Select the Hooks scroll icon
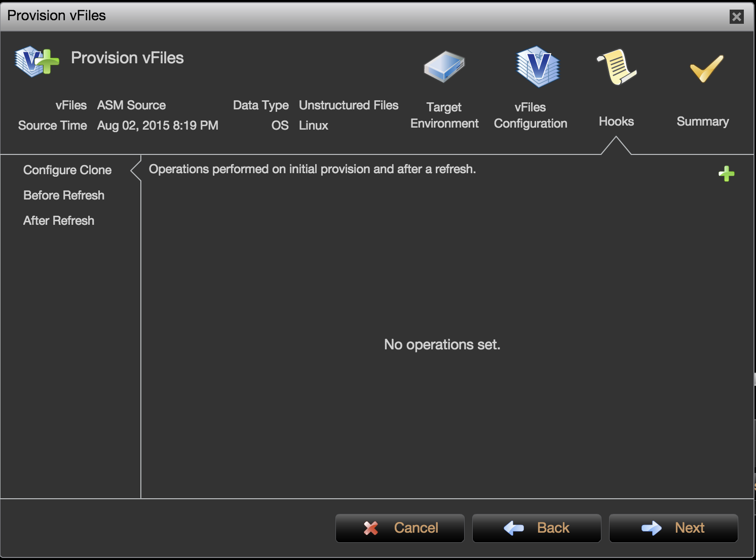The image size is (756, 560). pos(617,67)
